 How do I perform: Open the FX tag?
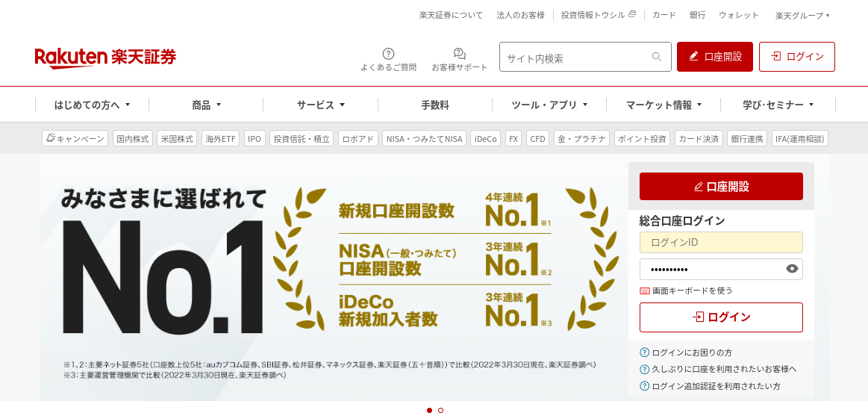click(513, 139)
